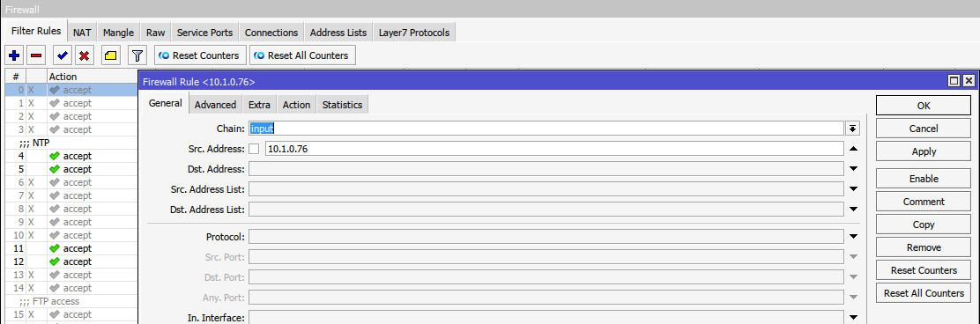980x324 pixels.
Task: Open filter using funnel icon
Action: pos(137,55)
